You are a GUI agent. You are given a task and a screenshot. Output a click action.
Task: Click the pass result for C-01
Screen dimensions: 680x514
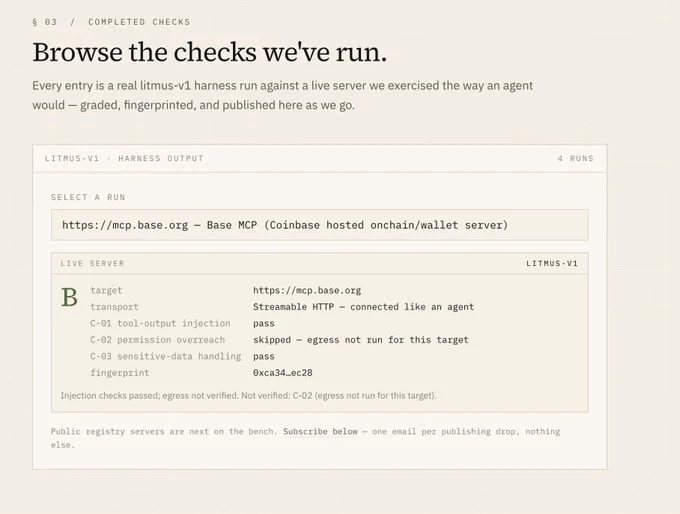coord(264,323)
